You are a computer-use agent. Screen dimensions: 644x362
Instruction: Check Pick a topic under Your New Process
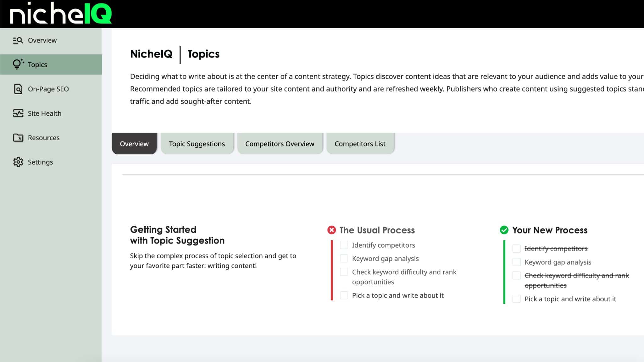coord(516,299)
